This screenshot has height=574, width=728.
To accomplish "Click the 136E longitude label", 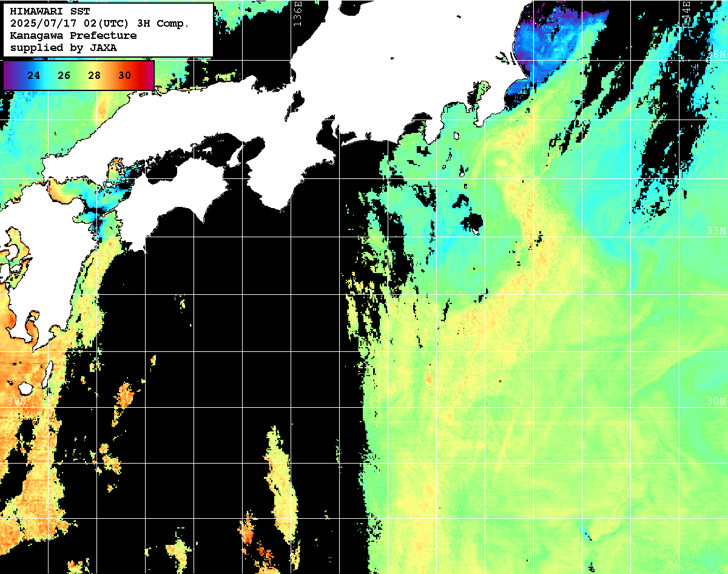I will point(297,13).
